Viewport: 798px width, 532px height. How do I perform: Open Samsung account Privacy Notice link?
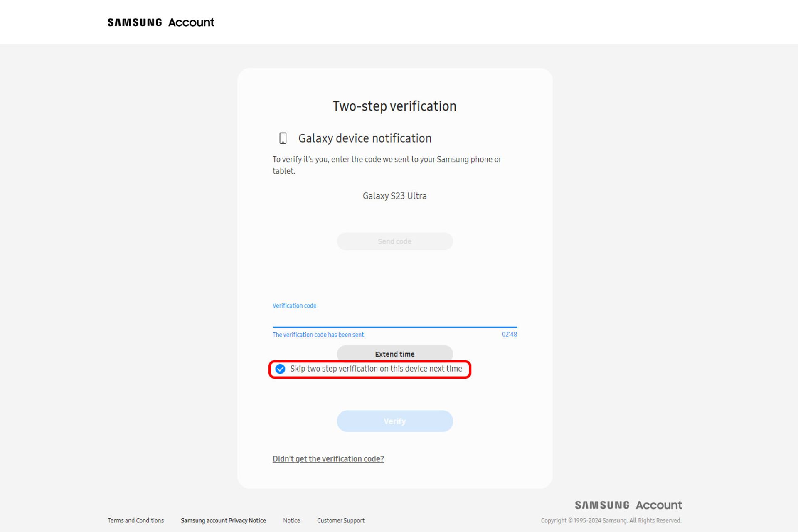click(x=223, y=520)
